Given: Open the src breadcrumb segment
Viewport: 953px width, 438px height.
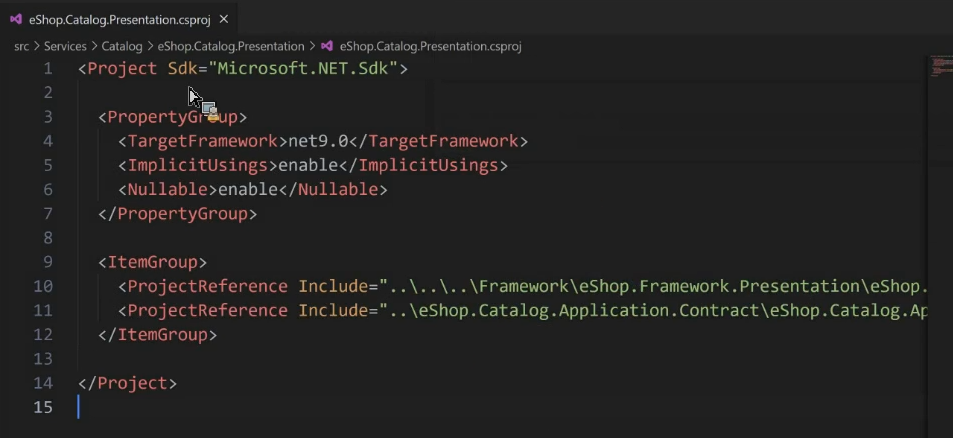Looking at the screenshot, I should (x=21, y=46).
